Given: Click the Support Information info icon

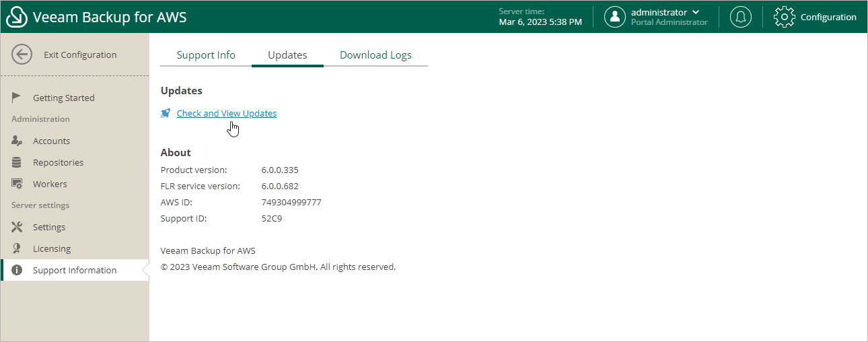Looking at the screenshot, I should [x=17, y=270].
